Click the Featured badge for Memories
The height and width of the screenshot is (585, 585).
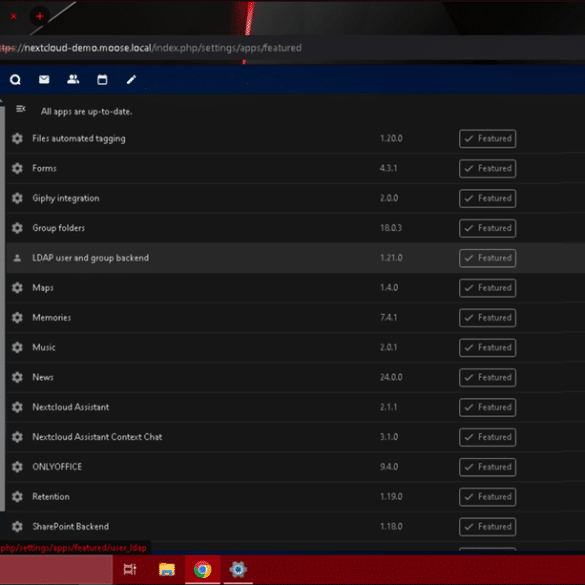[487, 317]
